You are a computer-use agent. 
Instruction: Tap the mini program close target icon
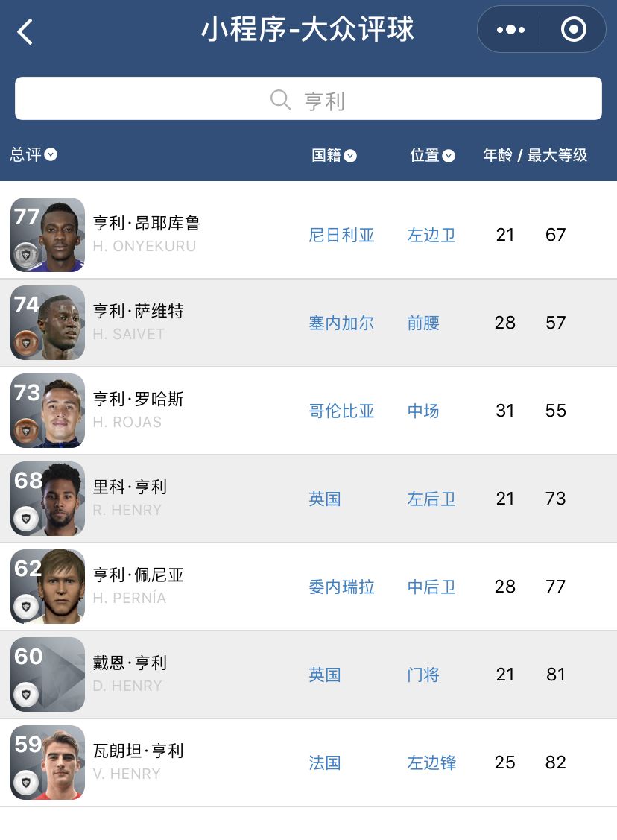(x=573, y=30)
